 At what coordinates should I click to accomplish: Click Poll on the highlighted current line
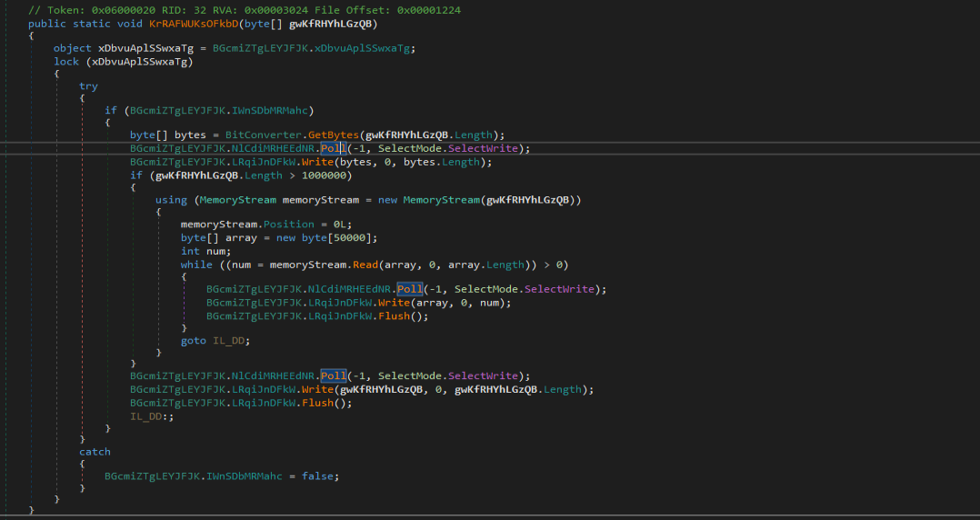[x=333, y=148]
